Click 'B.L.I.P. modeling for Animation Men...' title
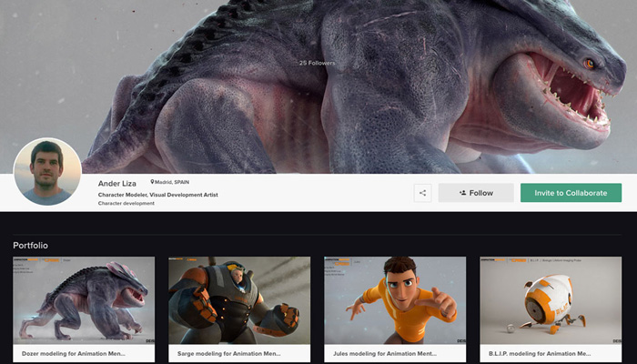Viewport: 637px width, 364px height. pos(541,353)
